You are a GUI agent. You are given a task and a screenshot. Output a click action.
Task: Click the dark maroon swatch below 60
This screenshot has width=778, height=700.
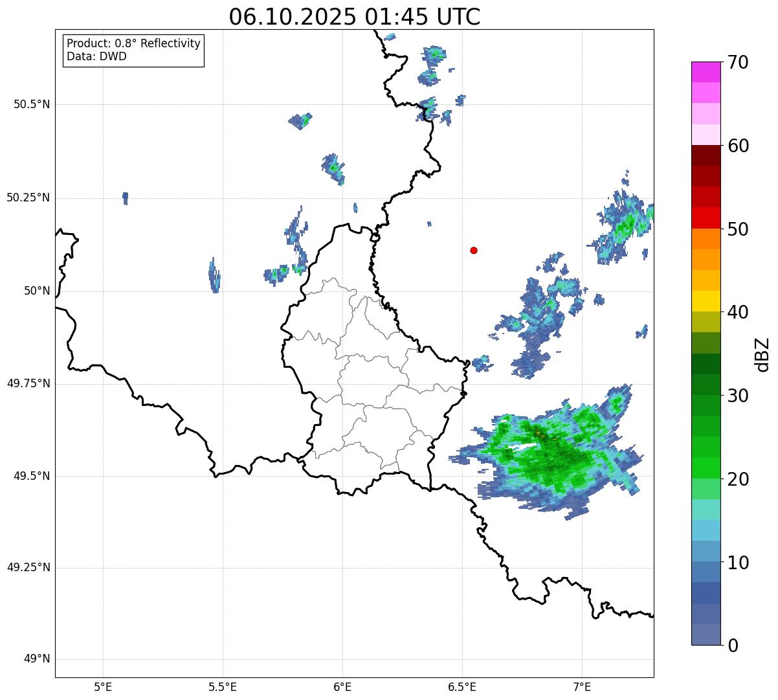tap(706, 155)
